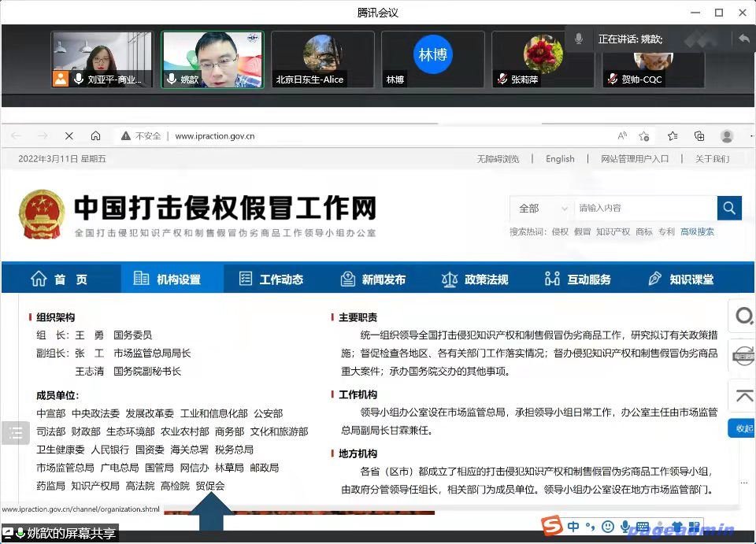Open Sogou emoji smiley icon
This screenshot has width=756, height=544.
coord(608,527)
